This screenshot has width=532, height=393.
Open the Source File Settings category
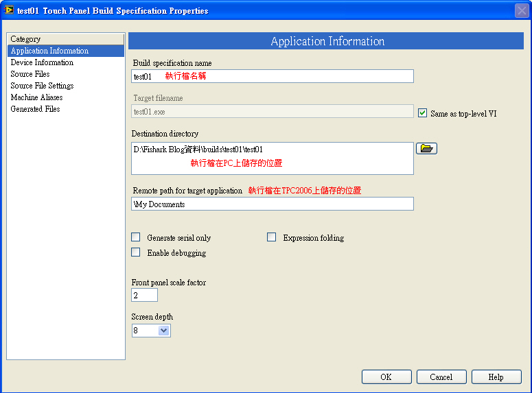66,86
